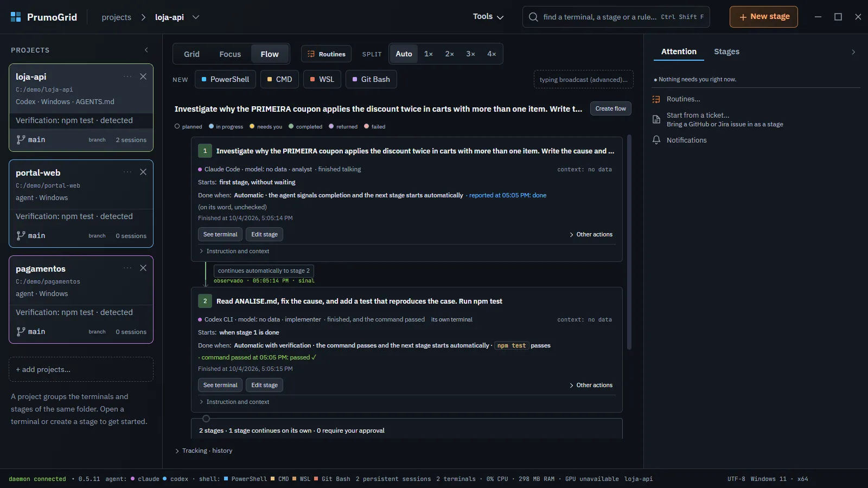The width and height of the screenshot is (868, 488).
Task: Click See terminal for stage 1
Action: tap(220, 234)
